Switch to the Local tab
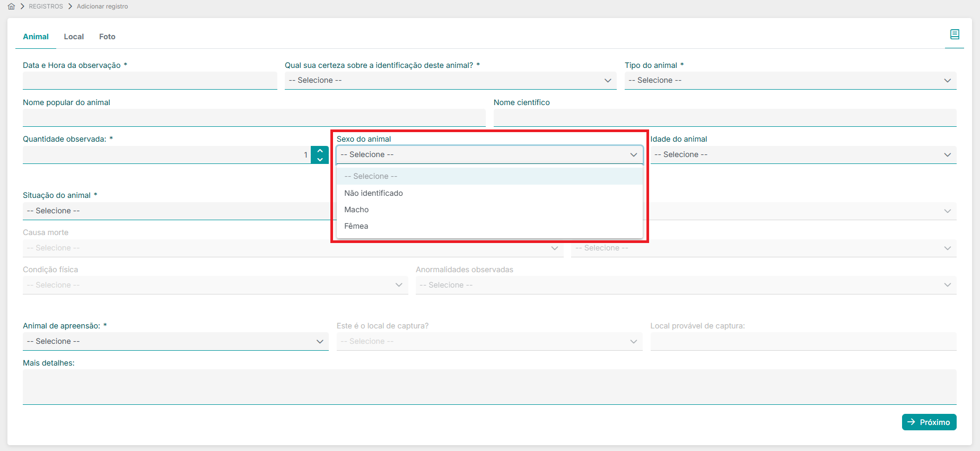980x451 pixels. [74, 37]
